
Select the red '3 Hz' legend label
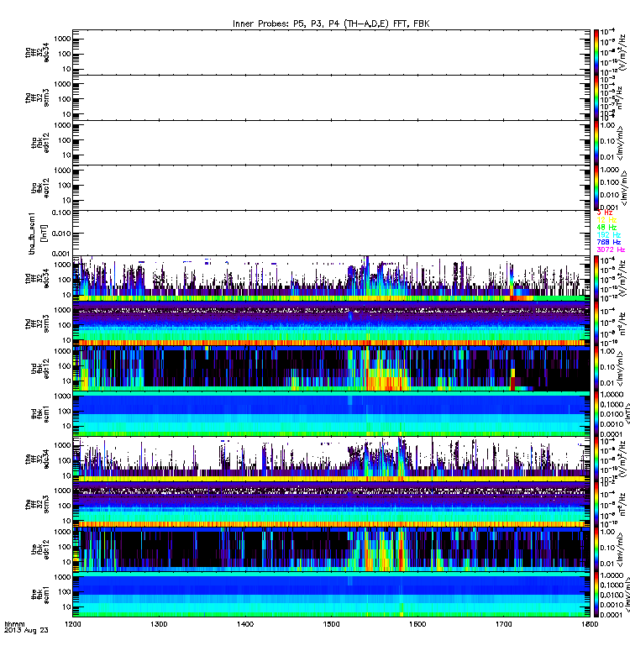604,213
